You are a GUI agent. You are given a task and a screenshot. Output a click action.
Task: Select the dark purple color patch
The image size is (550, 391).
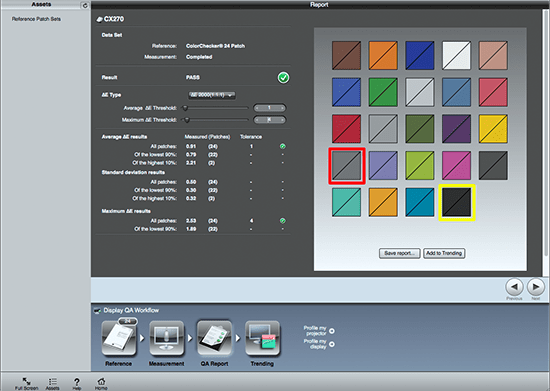(456, 129)
